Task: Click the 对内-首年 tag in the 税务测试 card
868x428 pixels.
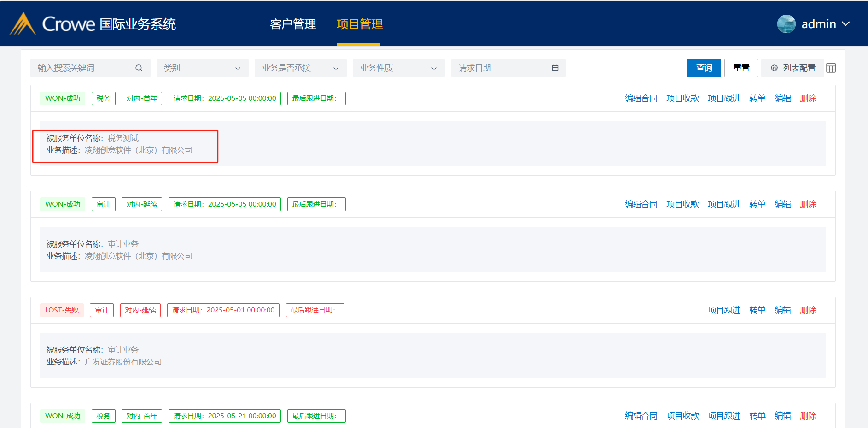Action: (x=142, y=98)
